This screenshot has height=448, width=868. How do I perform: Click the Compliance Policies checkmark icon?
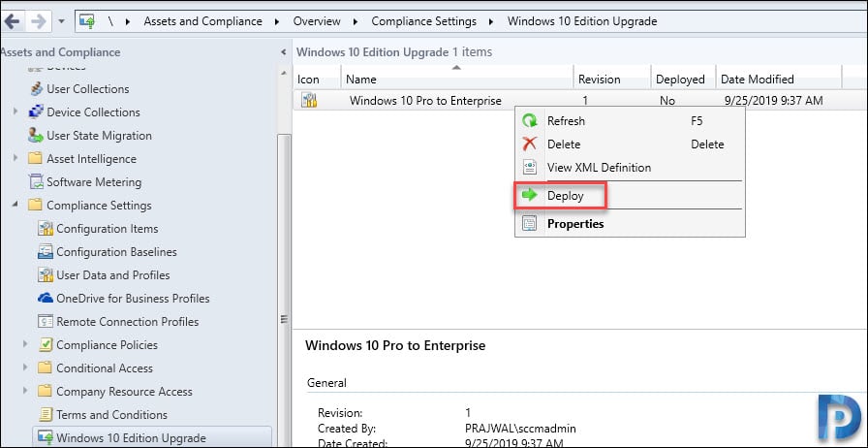(45, 345)
